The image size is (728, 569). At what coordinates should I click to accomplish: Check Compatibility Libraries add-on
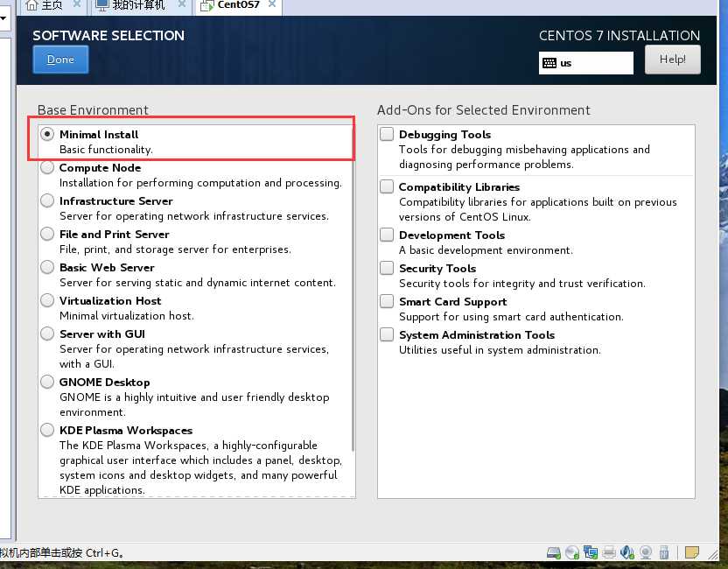(x=387, y=186)
